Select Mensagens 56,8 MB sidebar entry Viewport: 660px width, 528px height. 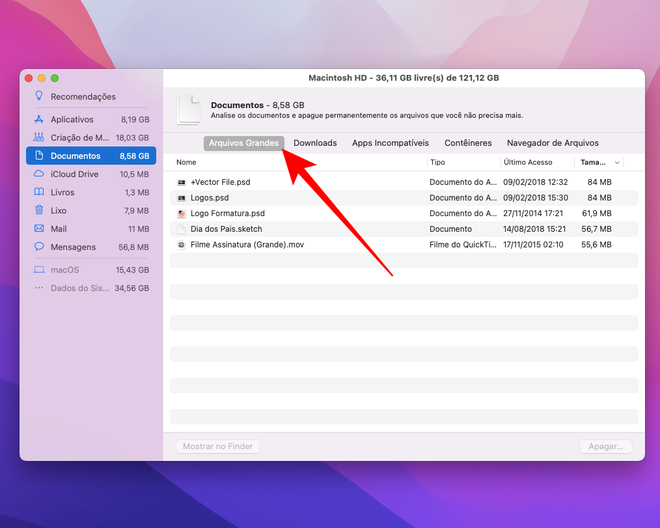click(x=91, y=247)
